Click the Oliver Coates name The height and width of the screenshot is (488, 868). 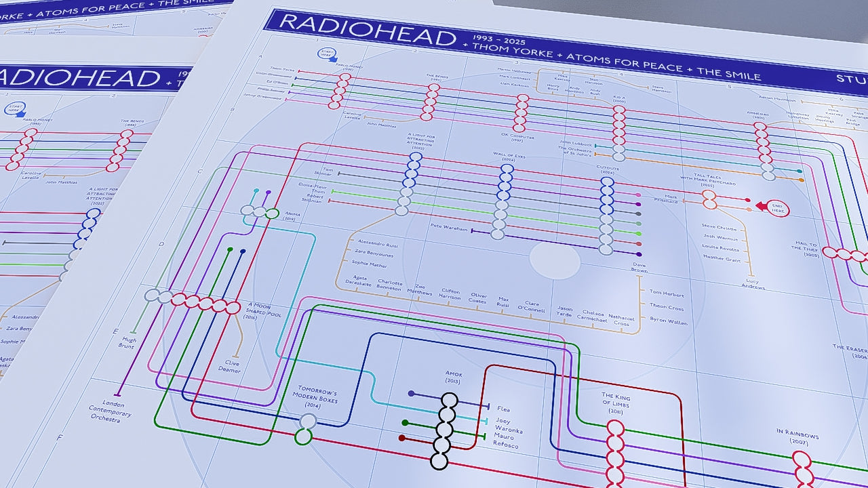479,298
